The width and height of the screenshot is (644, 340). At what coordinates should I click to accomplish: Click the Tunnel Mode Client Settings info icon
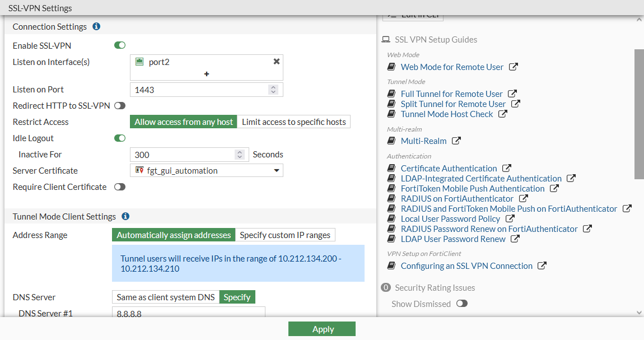point(125,216)
